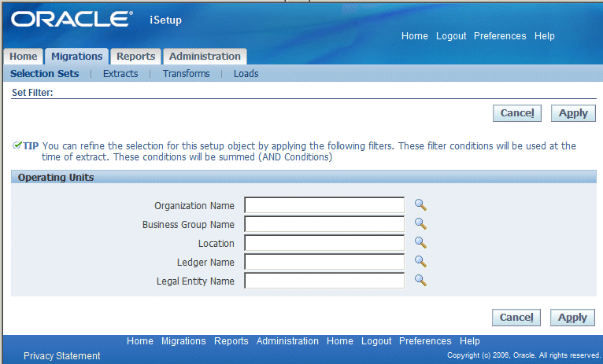The height and width of the screenshot is (364, 603).
Task: Open Help from top header
Action: [x=545, y=36]
